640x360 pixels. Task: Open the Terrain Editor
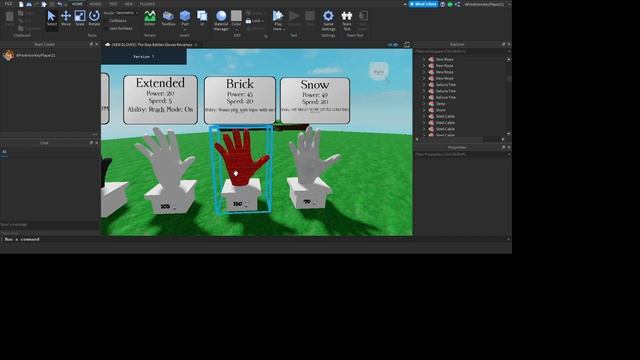[150, 19]
